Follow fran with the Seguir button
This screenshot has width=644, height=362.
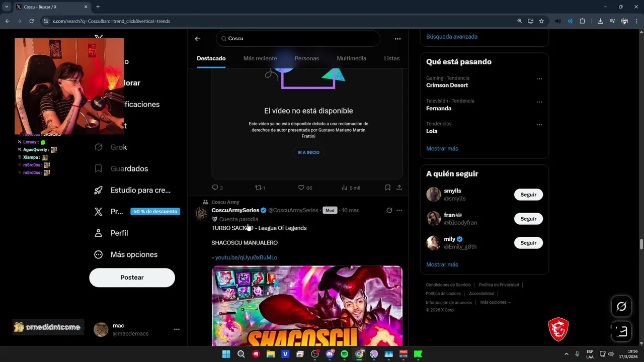pyautogui.click(x=528, y=219)
